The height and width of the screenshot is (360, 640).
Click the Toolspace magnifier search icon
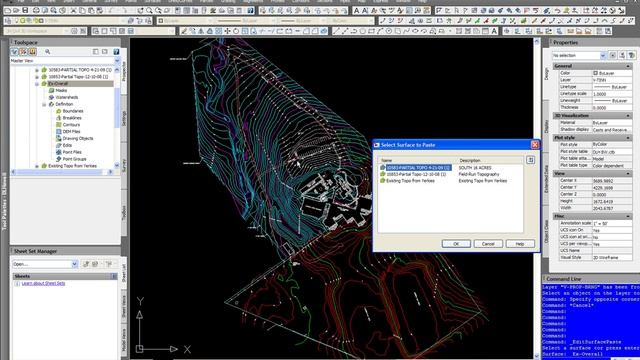[48, 52]
